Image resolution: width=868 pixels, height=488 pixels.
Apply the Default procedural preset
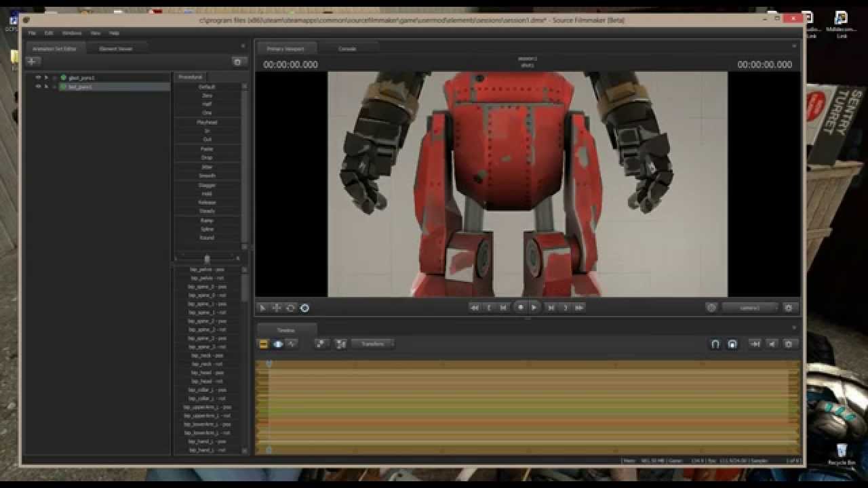[x=207, y=87]
